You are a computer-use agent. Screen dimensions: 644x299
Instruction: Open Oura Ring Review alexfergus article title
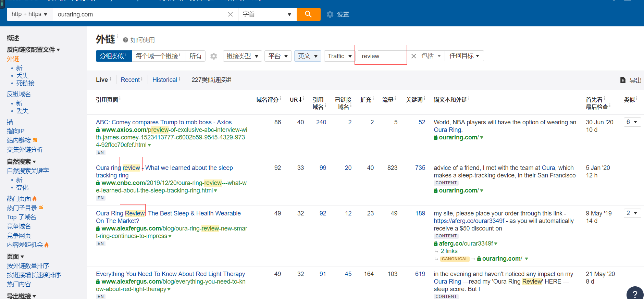click(x=168, y=217)
